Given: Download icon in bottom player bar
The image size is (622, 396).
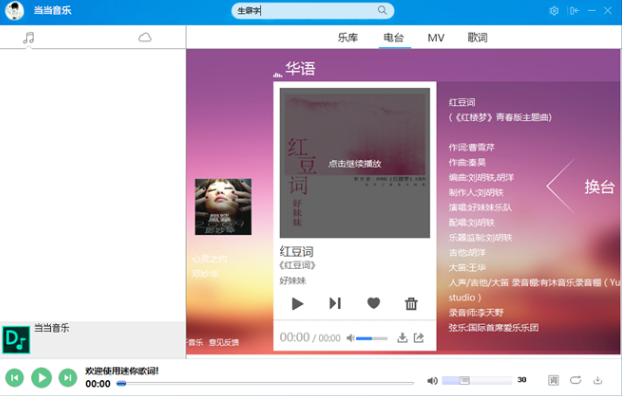Looking at the screenshot, I should [597, 380].
